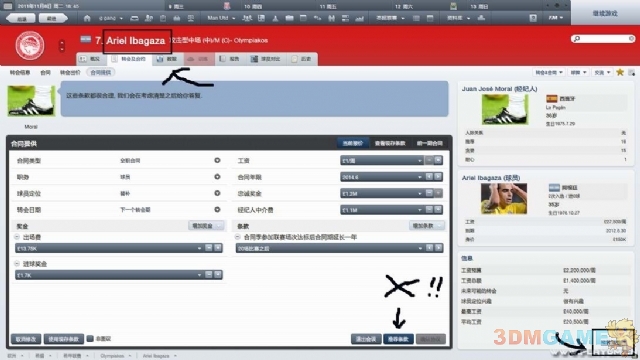
Task: Remove the 进球奖金 bonus with minus icon
Action: click(x=17, y=264)
